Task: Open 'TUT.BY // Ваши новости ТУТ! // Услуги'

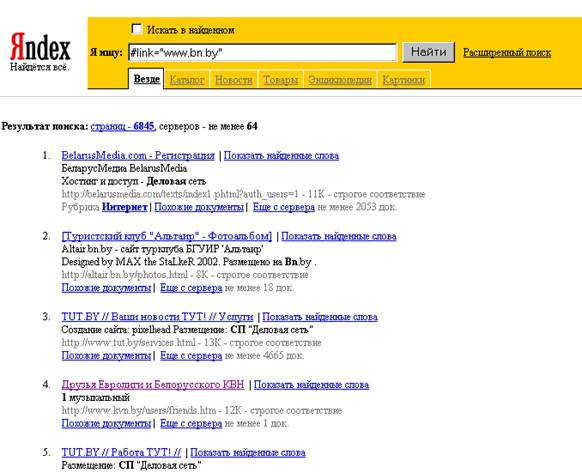Action: [157, 317]
